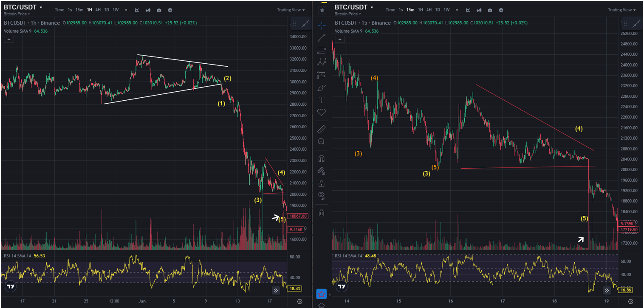Switch left chart to 4H interval
Image resolution: width=644 pixels, height=308 pixels.
pyautogui.click(x=98, y=10)
